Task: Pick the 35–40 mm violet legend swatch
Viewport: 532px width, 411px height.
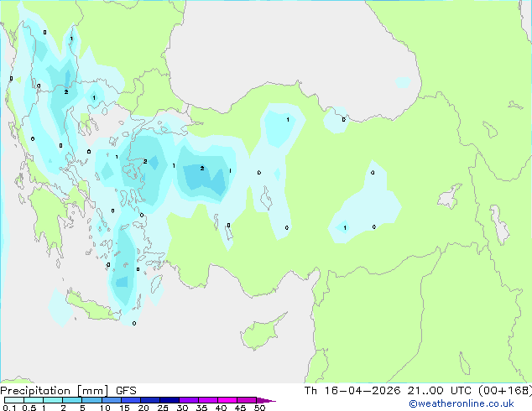Action: 207,400
